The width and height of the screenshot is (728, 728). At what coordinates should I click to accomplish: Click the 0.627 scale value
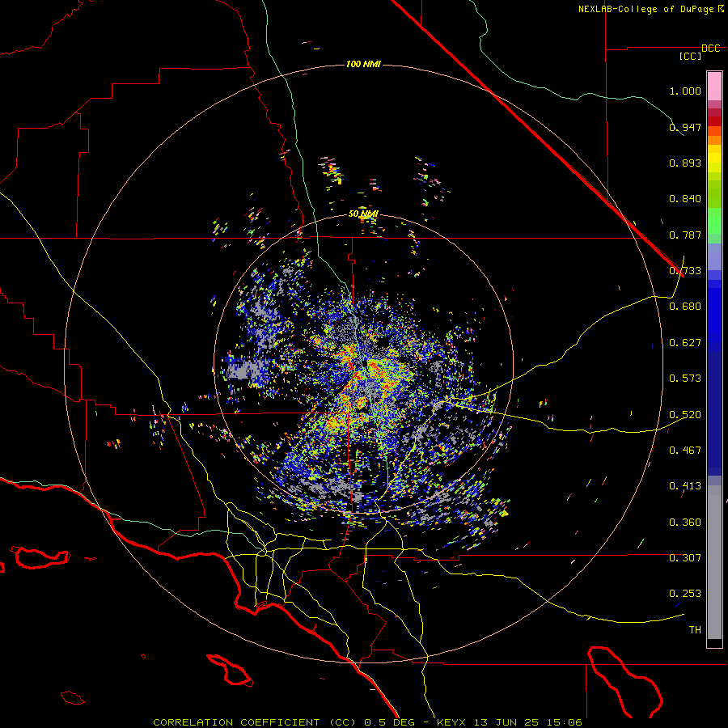click(x=685, y=343)
